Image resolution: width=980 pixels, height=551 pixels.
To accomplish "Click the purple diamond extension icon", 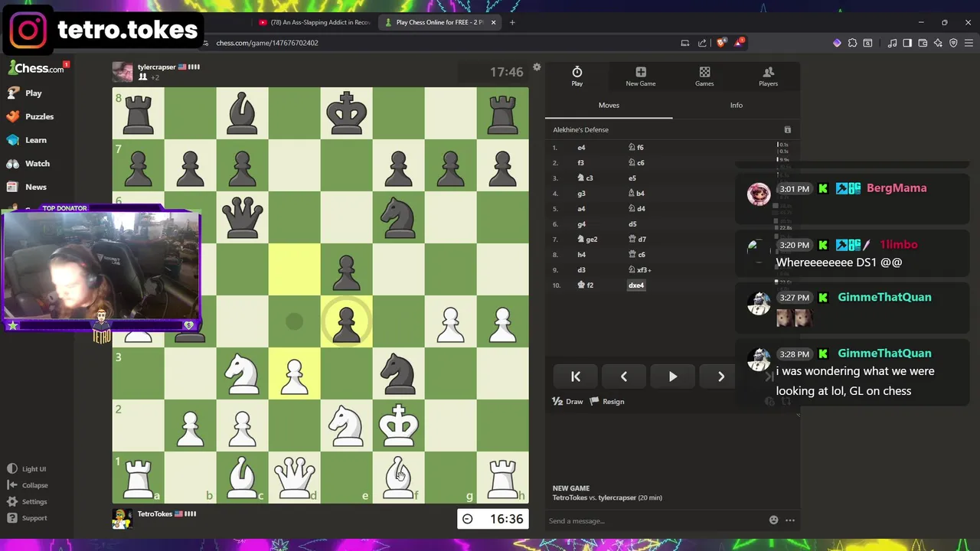I will tap(837, 43).
